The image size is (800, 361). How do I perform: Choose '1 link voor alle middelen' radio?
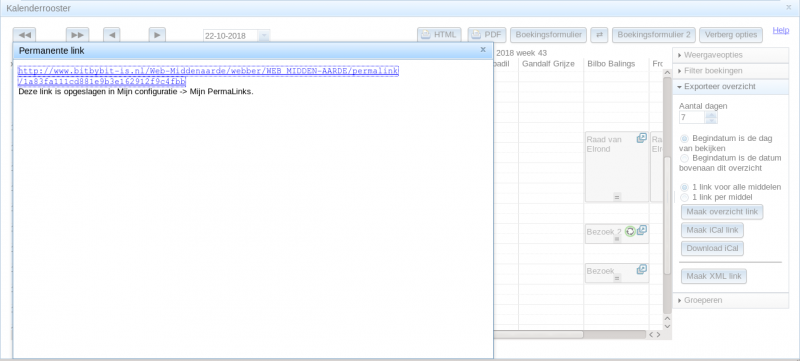click(685, 187)
